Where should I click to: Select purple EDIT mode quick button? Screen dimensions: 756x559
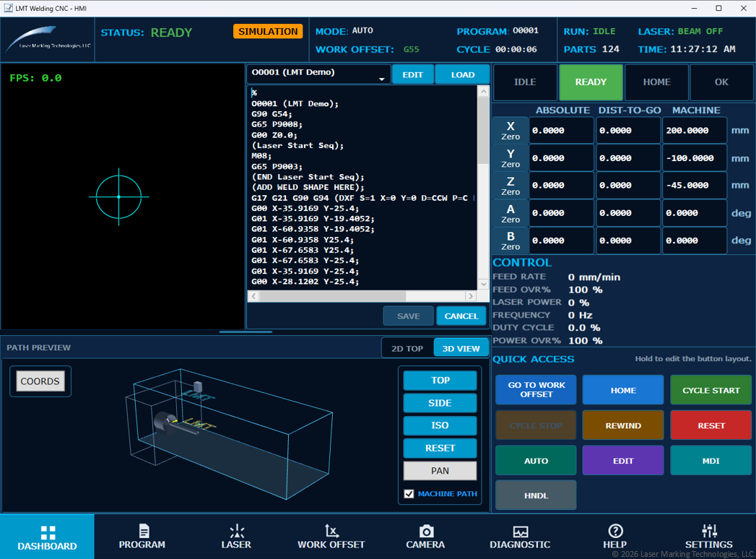point(623,460)
